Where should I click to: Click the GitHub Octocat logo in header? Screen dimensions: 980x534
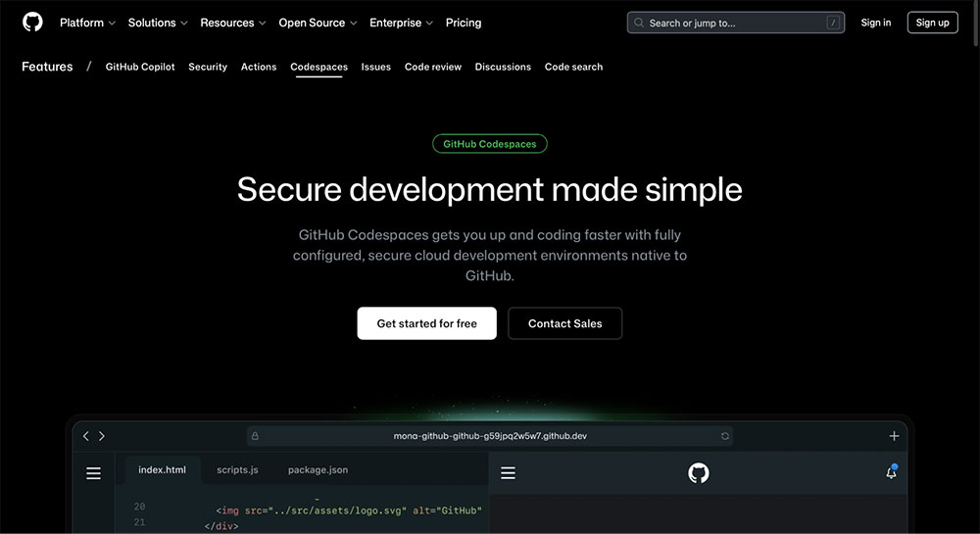[32, 23]
